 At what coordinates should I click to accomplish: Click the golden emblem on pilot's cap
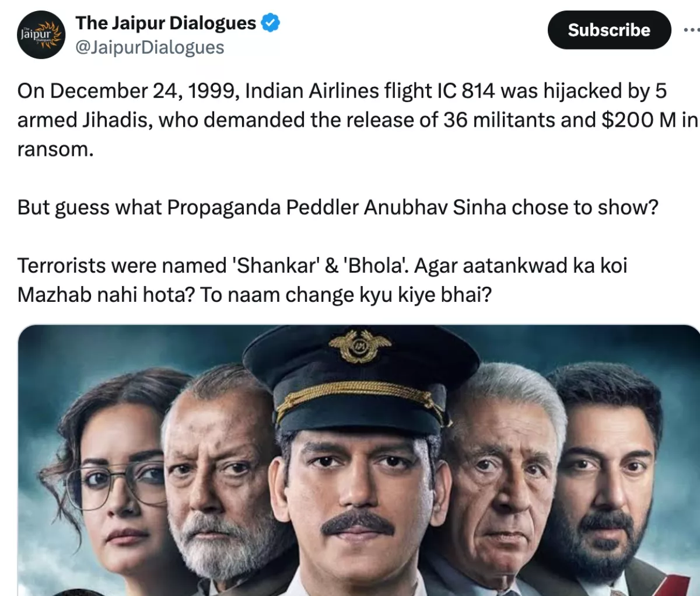(x=360, y=346)
